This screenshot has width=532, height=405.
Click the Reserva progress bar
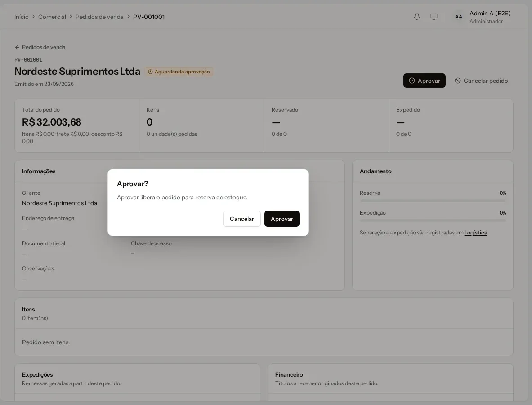433,201
